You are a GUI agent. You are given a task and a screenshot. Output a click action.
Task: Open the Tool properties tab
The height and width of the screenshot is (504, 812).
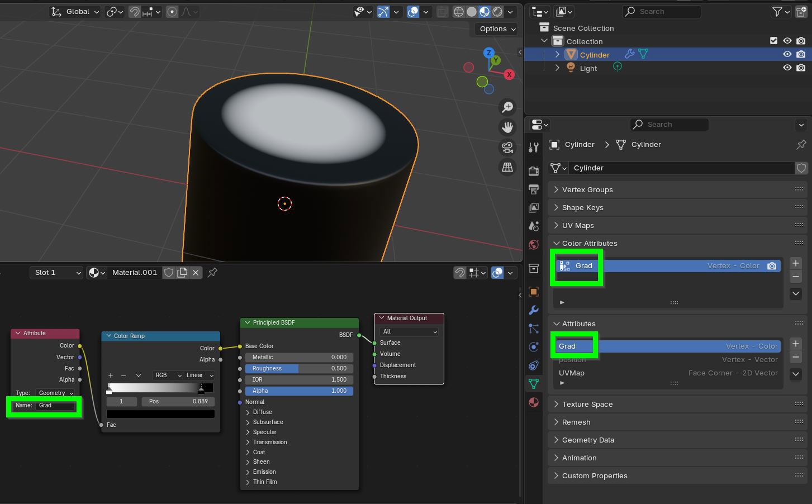[534, 147]
